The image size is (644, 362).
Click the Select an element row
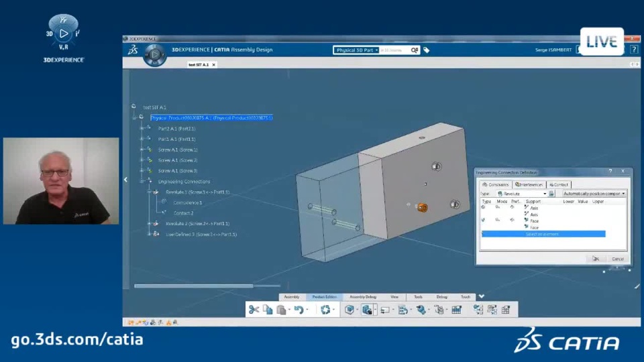[543, 234]
